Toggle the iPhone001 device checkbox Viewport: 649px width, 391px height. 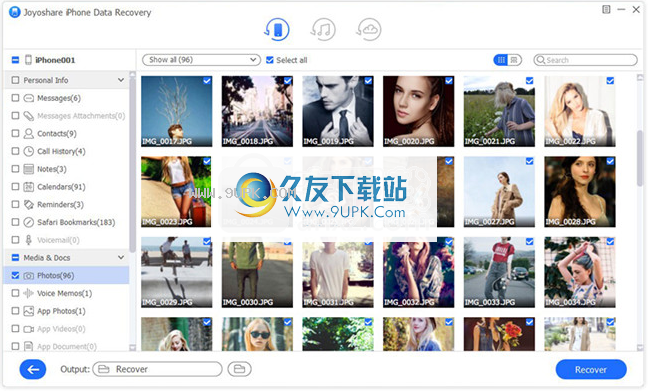(15, 60)
